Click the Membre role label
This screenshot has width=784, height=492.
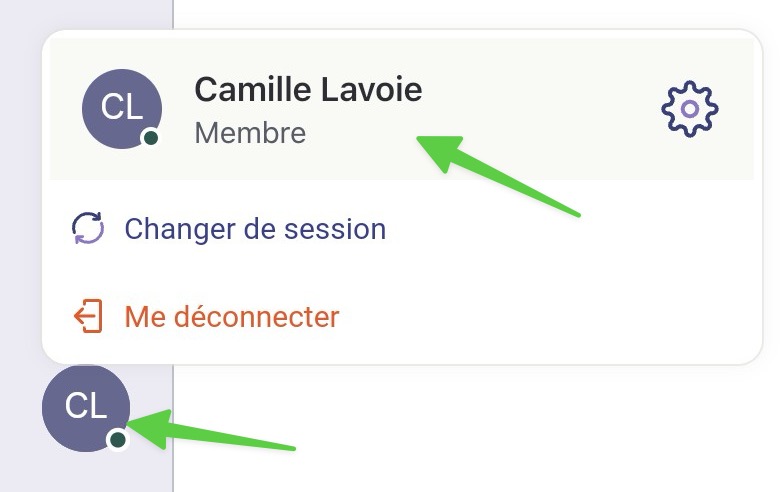250,133
